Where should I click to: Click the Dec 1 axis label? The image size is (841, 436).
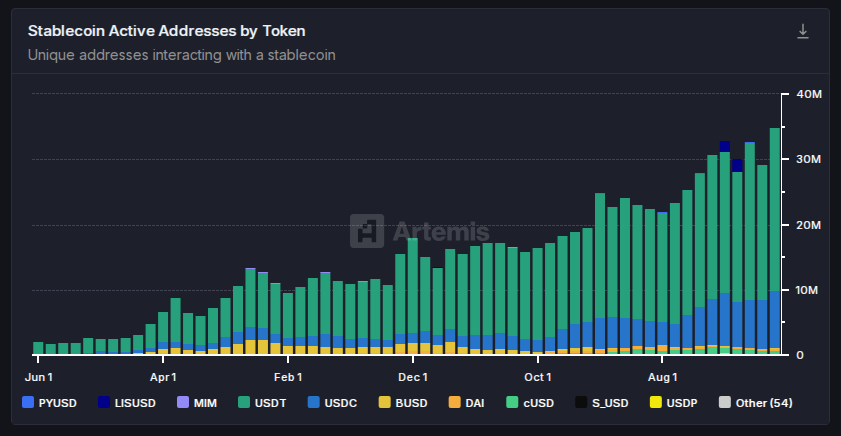[412, 377]
